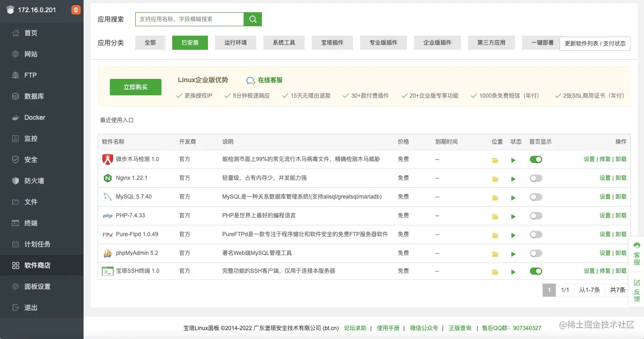
Task: Open folder location for MySQL 5.7.40
Action: click(495, 198)
